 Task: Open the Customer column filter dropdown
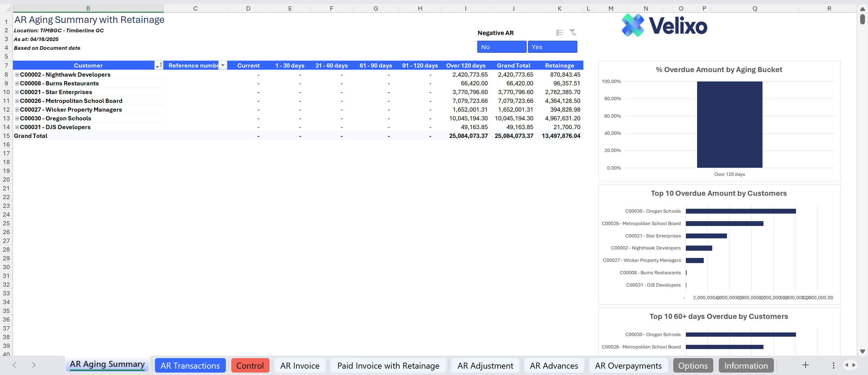click(158, 65)
